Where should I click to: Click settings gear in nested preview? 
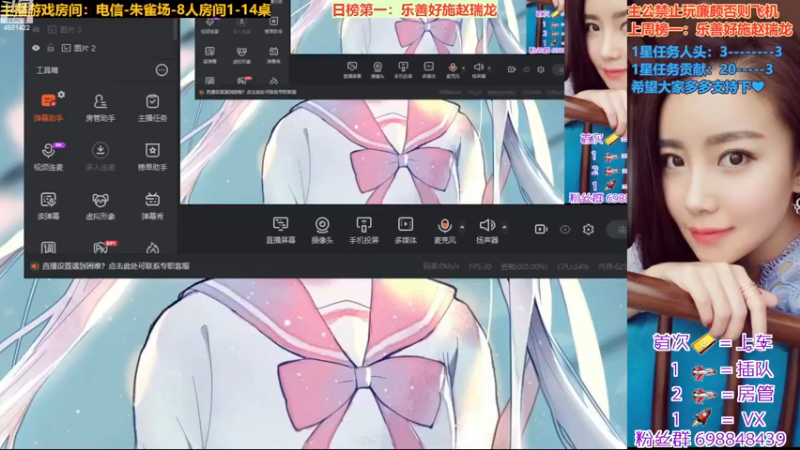(x=541, y=69)
